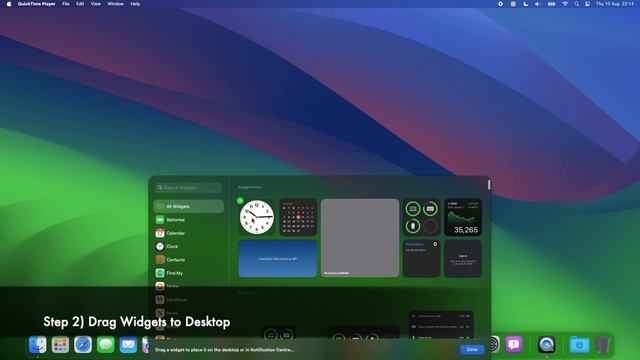Open Spotlight search in menu bar
Image resolution: width=640 pixels, height=360 pixels.
click(x=576, y=4)
